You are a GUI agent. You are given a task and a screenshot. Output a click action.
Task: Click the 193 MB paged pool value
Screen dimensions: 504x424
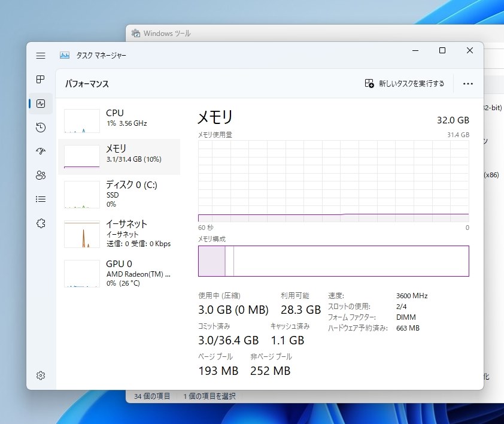pos(218,371)
